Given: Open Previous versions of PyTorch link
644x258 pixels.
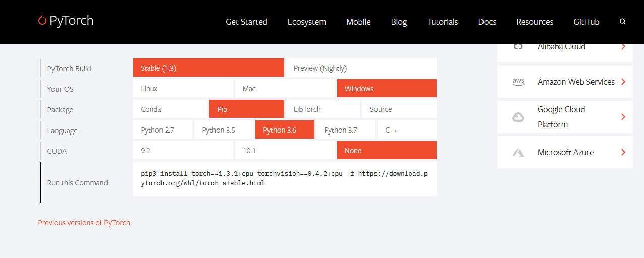Looking at the screenshot, I should tap(84, 223).
